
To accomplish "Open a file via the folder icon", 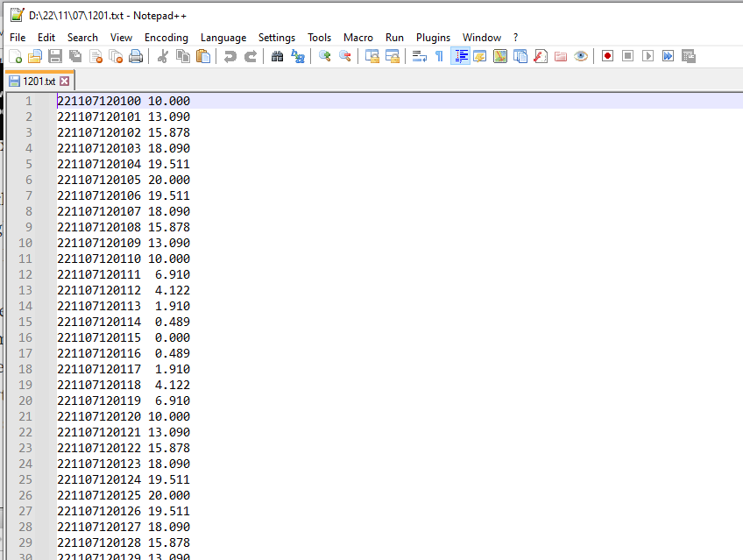I will click(x=35, y=56).
